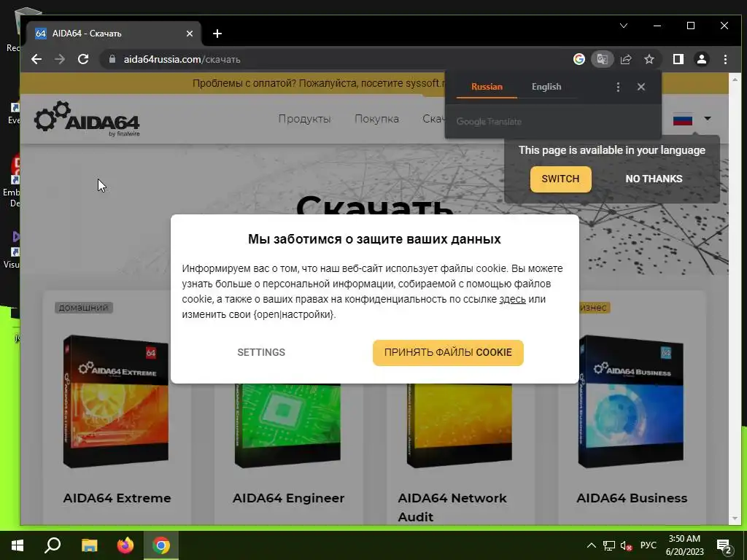
Task: Expand the language flag dropdown arrow
Action: tap(708, 119)
